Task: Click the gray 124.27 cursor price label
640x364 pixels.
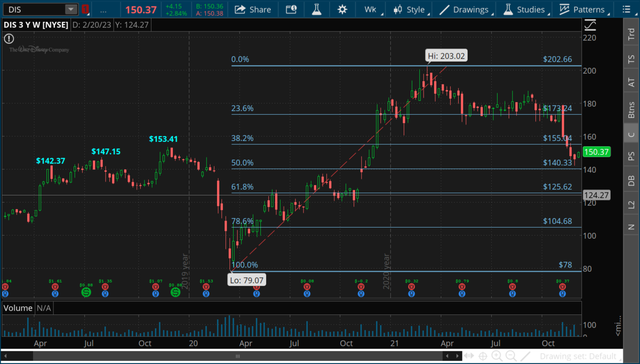Action: pyautogui.click(x=596, y=195)
